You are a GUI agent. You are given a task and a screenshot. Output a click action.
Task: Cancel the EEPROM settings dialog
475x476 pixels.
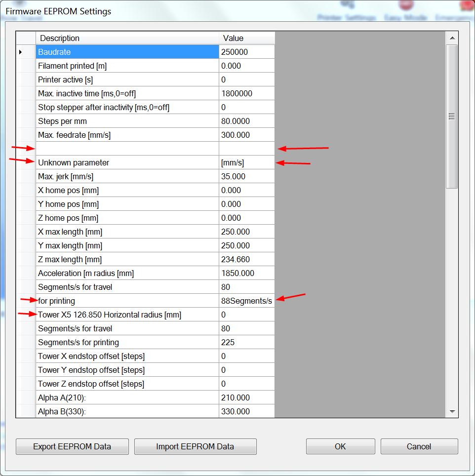(x=419, y=446)
